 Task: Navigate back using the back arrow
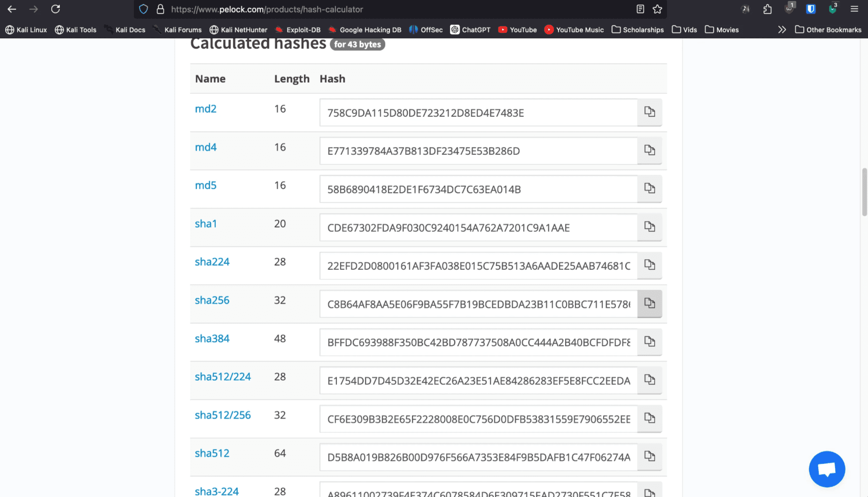point(11,9)
